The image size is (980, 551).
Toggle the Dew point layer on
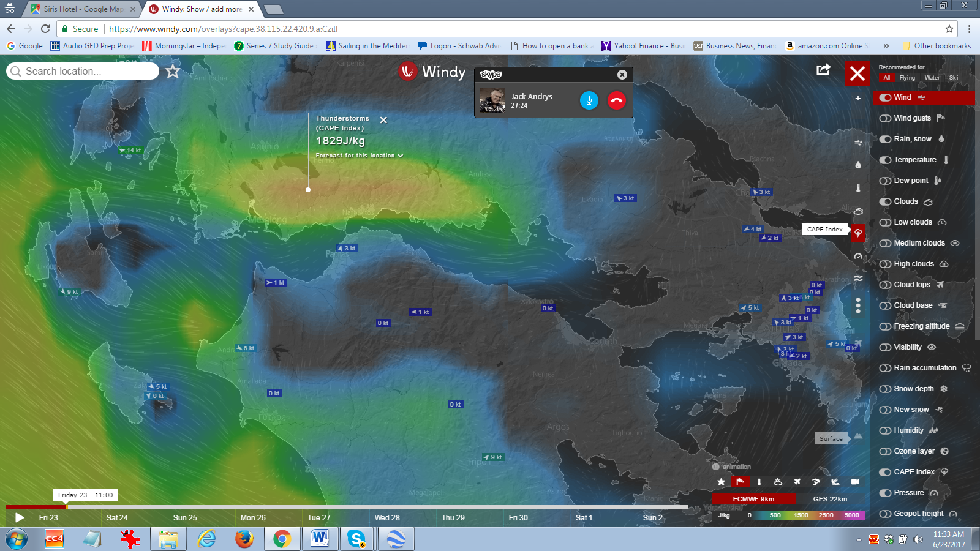point(885,181)
